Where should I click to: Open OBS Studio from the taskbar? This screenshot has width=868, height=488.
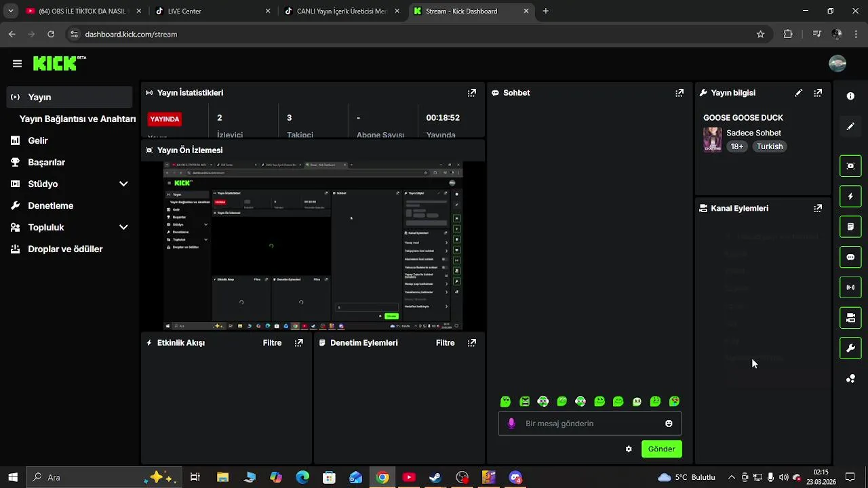[462, 477]
